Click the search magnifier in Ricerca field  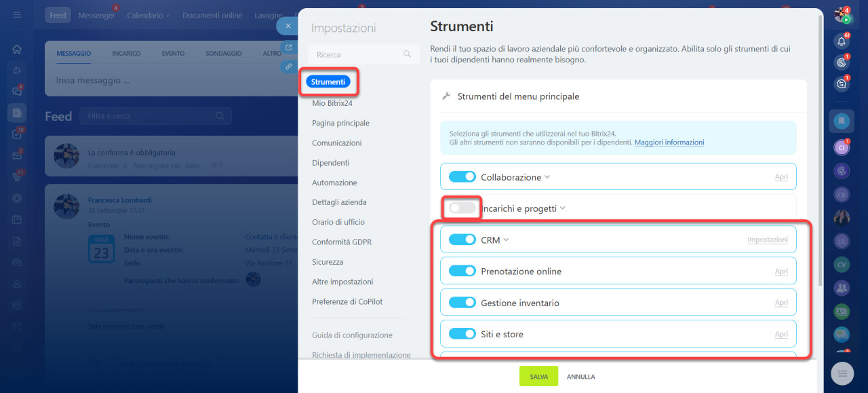(x=407, y=54)
